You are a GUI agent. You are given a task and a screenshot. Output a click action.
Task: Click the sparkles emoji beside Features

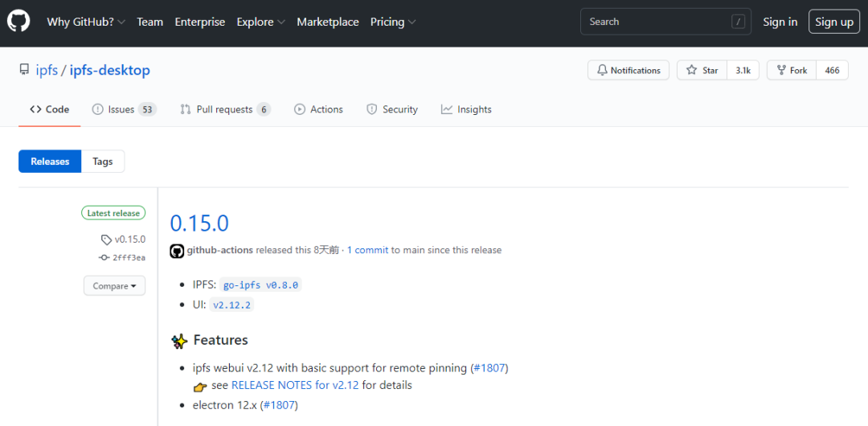(x=179, y=341)
